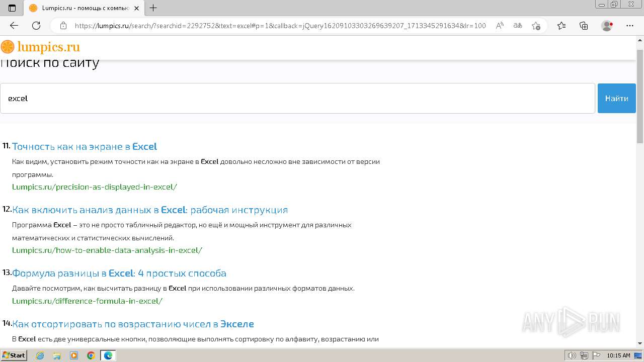
Task: Open Action Center flag tray icon
Action: (596, 355)
